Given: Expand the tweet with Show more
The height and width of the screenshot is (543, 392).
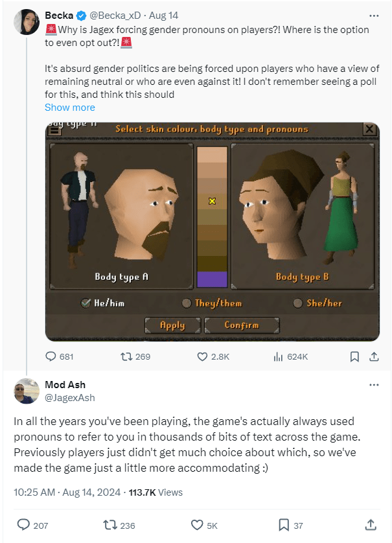Looking at the screenshot, I should coord(69,107).
